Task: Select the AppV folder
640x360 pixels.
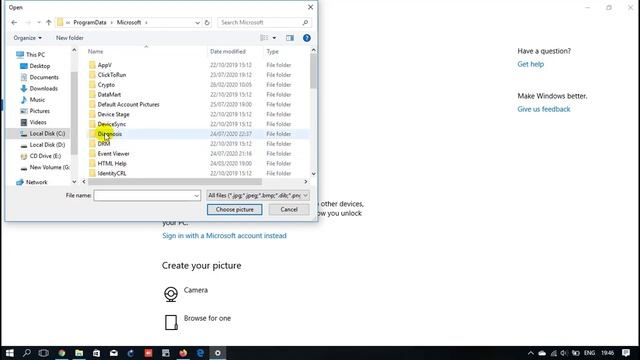Action: (104, 65)
